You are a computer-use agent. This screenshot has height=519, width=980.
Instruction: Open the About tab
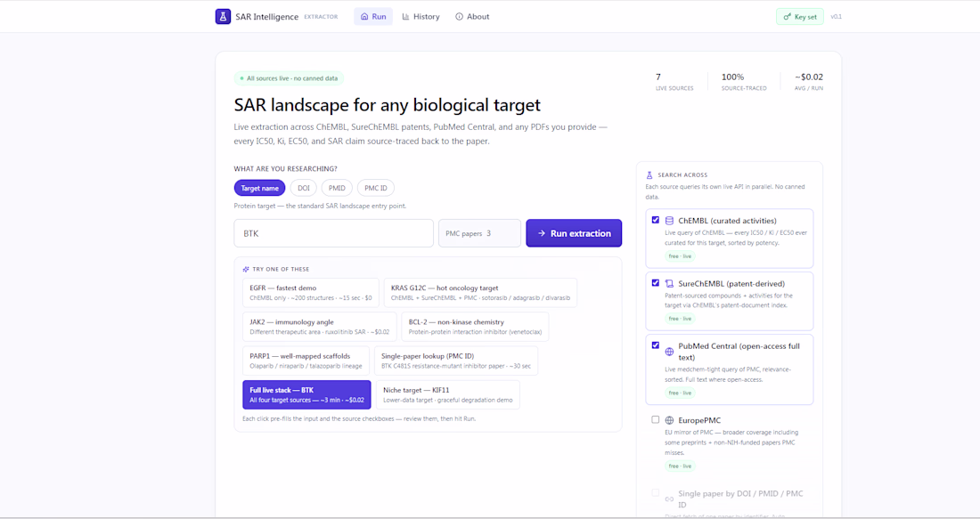pyautogui.click(x=472, y=16)
